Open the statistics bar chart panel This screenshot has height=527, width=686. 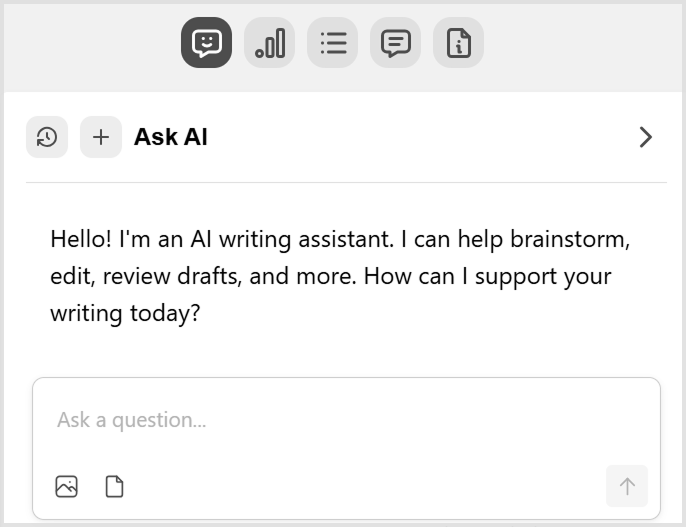pos(270,42)
